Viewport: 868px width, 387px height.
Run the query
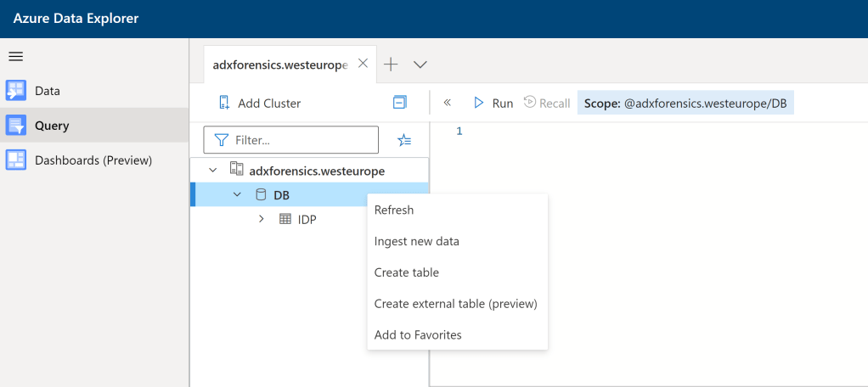[493, 103]
